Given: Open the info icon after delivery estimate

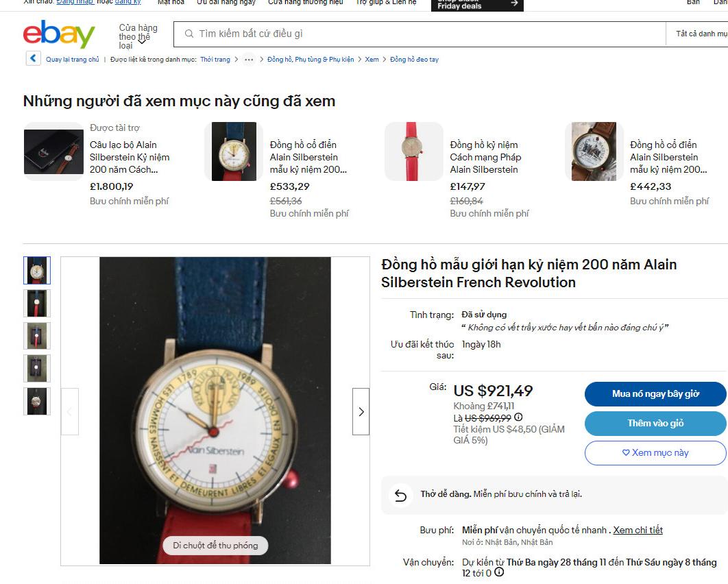Looking at the screenshot, I should tap(499, 572).
